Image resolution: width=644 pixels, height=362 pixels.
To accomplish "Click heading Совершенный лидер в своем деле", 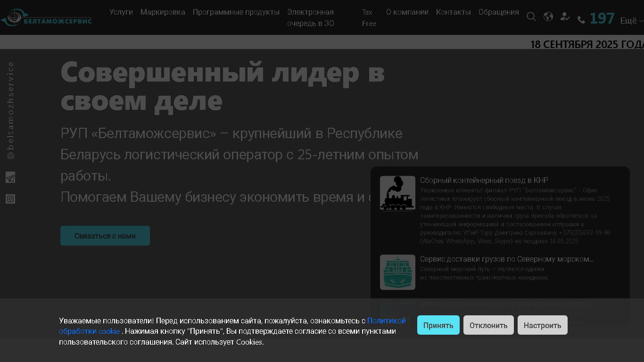I will point(223,86).
